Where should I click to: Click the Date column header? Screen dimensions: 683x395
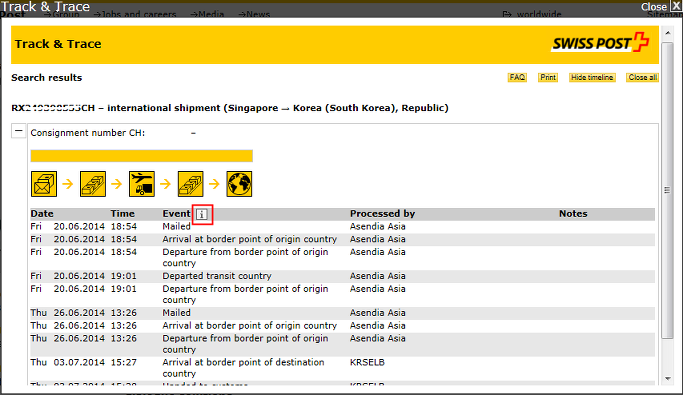click(x=42, y=214)
